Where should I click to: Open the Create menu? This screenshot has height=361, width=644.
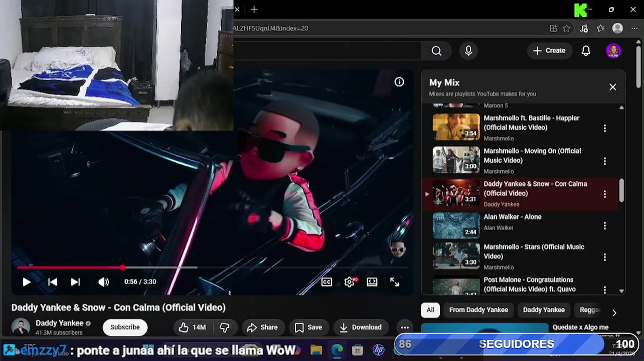point(550,51)
